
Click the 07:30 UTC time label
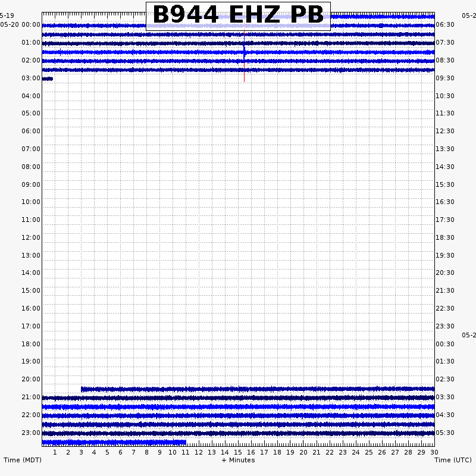coord(445,42)
